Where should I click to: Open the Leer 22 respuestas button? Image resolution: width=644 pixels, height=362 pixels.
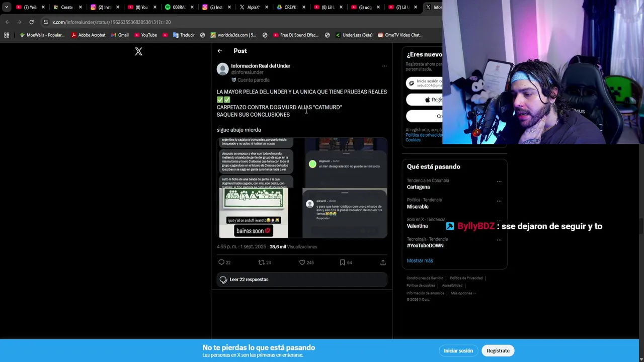[x=302, y=280]
